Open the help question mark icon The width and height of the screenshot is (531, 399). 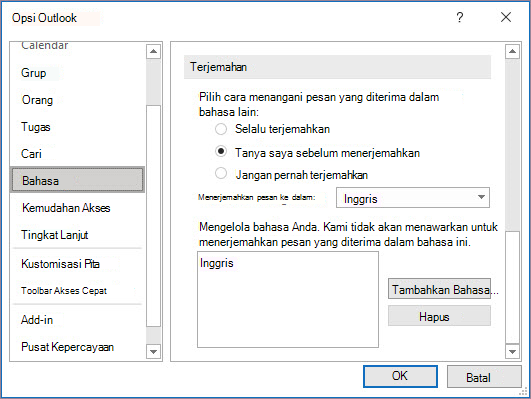click(460, 17)
